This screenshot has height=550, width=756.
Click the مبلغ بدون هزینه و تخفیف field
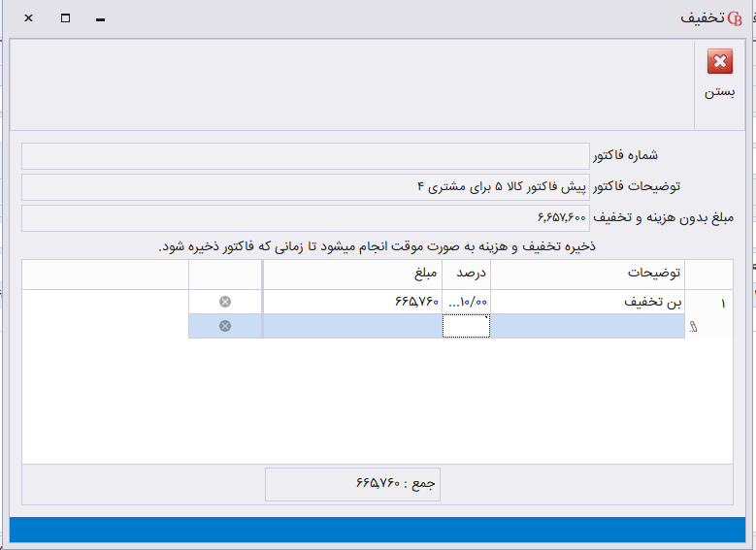[x=305, y=218]
